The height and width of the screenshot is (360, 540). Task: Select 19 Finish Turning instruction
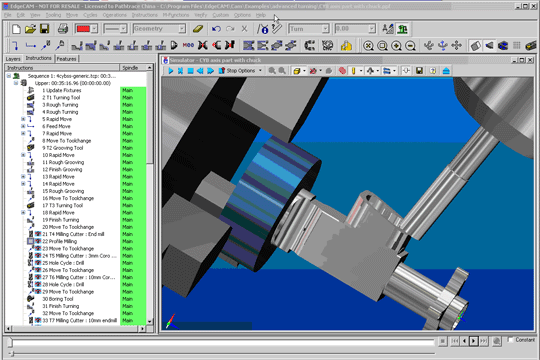click(61, 220)
